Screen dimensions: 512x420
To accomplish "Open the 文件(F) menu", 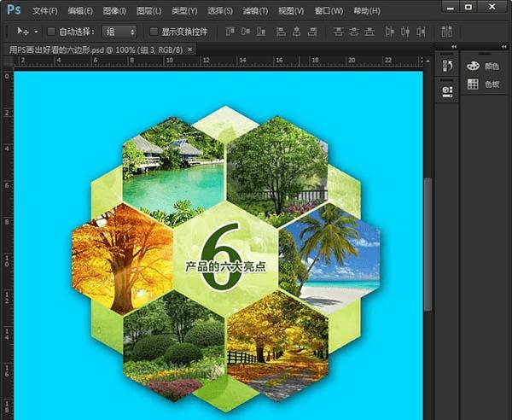I will coord(45,11).
